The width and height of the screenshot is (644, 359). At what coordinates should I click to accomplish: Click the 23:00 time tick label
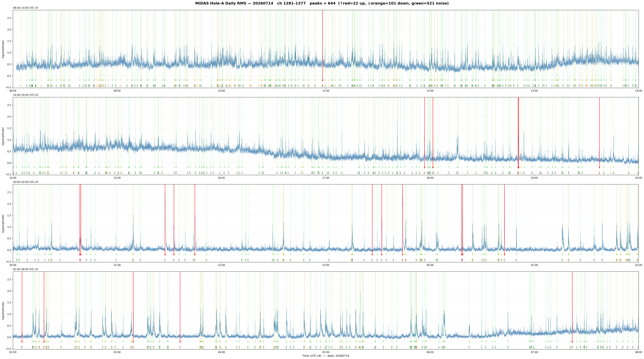pos(326,265)
